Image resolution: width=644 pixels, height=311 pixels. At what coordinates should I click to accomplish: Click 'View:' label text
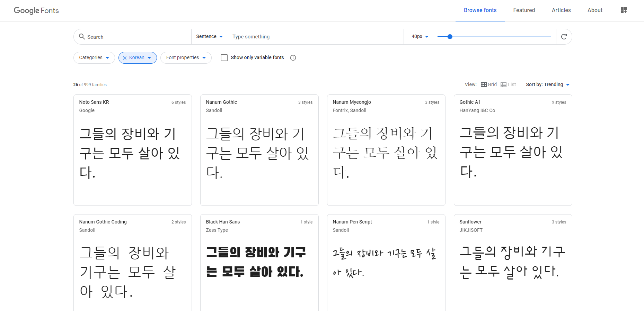click(470, 84)
